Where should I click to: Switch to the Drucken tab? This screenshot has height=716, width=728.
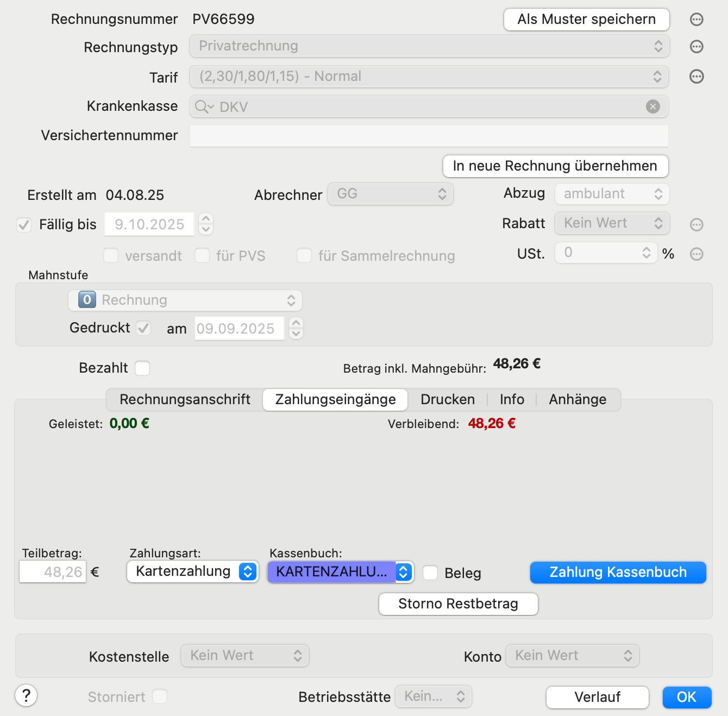(448, 399)
